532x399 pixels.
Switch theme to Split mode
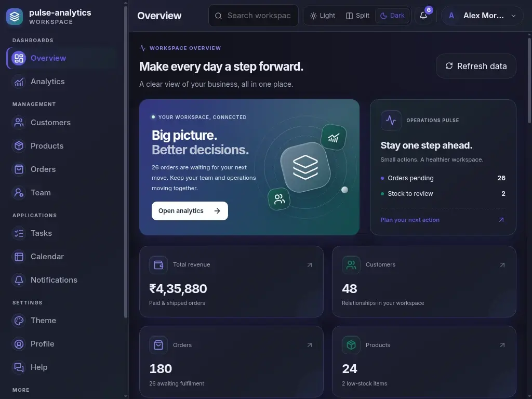357,16
